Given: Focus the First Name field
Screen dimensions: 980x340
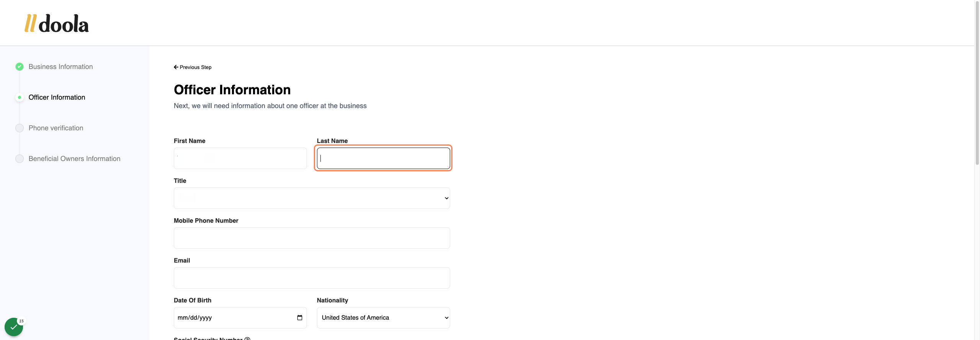Looking at the screenshot, I should coord(240,158).
